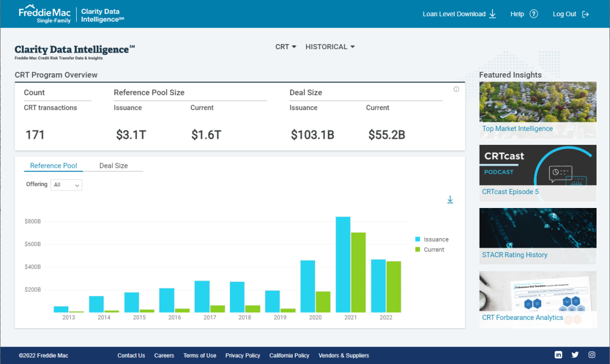Click the Loan Level Download arrow icon

[492, 14]
